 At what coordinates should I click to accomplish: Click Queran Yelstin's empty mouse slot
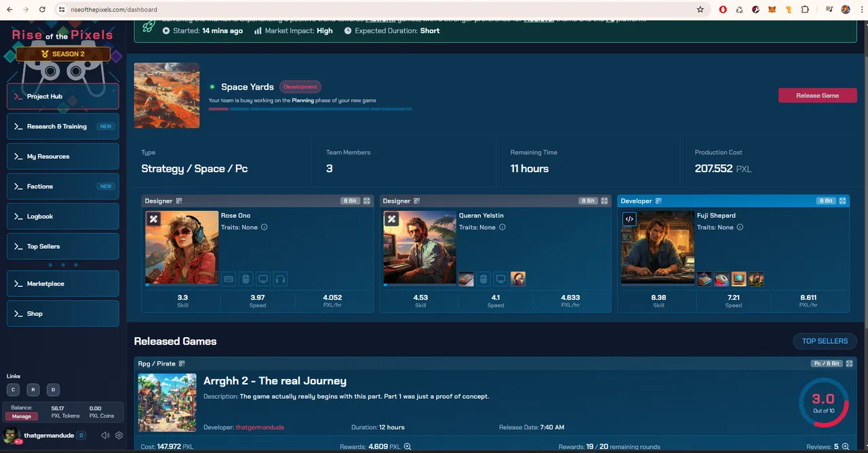[484, 279]
